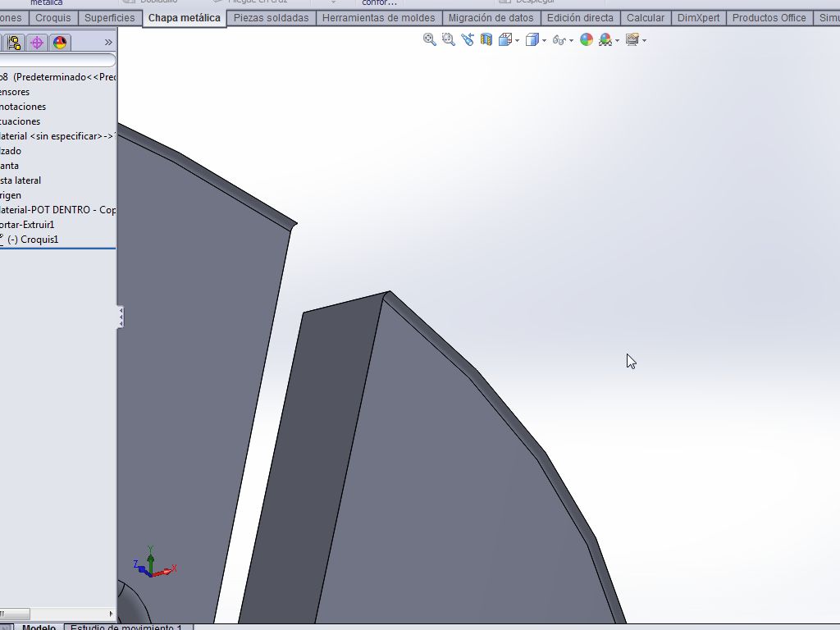
Task: Collapse the feature manager panel handle
Action: point(121,317)
